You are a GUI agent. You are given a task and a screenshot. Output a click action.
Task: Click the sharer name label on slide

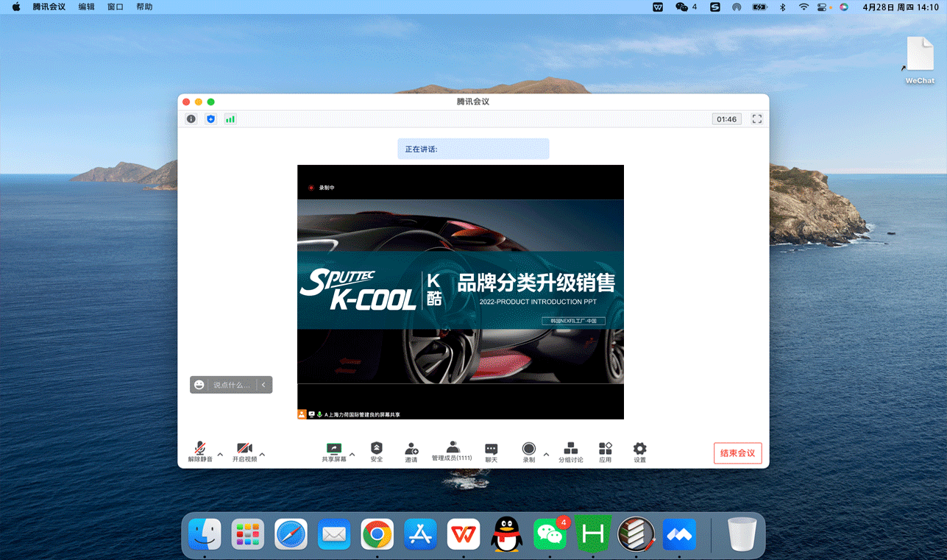pos(361,414)
